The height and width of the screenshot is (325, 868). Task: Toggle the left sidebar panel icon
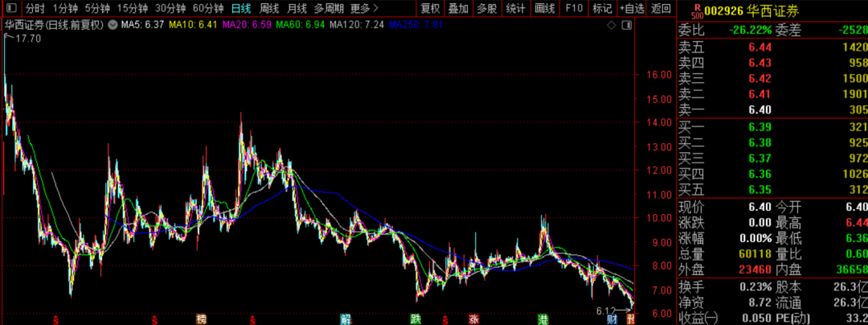click(11, 8)
